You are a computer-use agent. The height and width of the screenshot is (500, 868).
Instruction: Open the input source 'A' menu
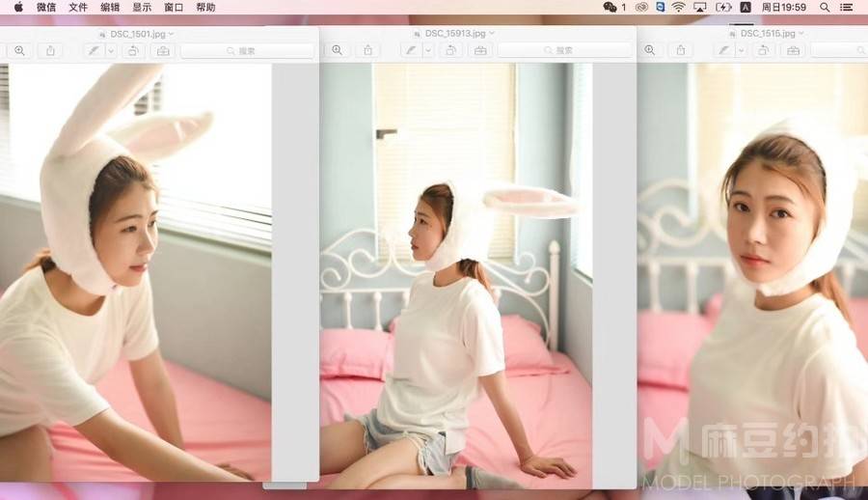[746, 7]
